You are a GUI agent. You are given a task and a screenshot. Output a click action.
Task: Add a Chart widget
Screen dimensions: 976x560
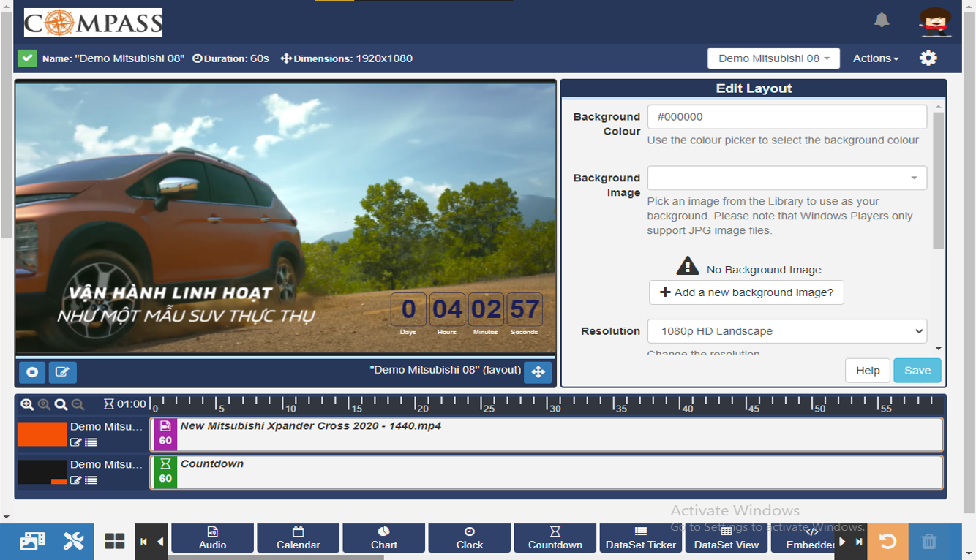(x=383, y=538)
